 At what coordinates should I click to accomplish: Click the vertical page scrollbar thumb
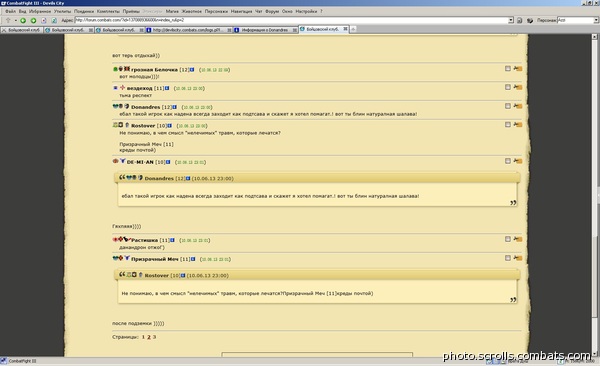594,277
